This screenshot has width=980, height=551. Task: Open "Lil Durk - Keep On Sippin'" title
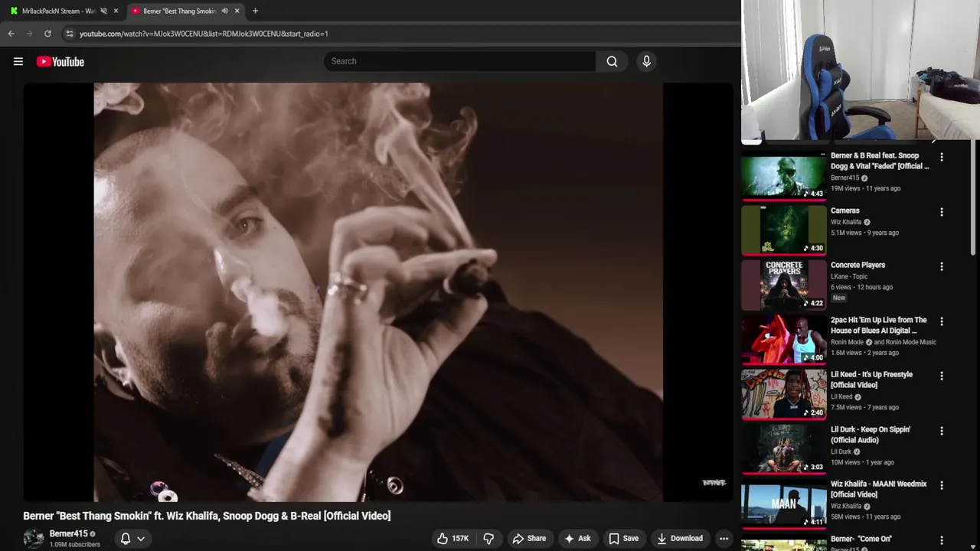pos(871,435)
